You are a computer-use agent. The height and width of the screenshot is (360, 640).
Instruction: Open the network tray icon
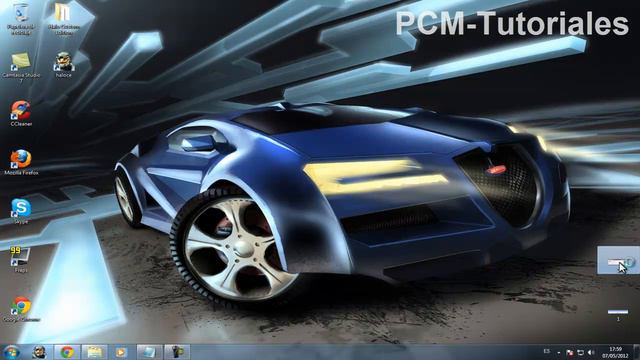click(x=580, y=353)
